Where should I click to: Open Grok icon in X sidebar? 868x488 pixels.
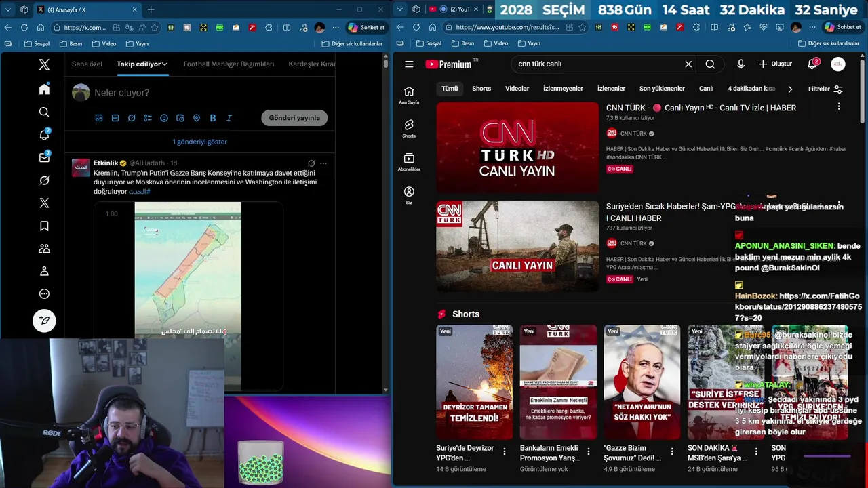(44, 180)
